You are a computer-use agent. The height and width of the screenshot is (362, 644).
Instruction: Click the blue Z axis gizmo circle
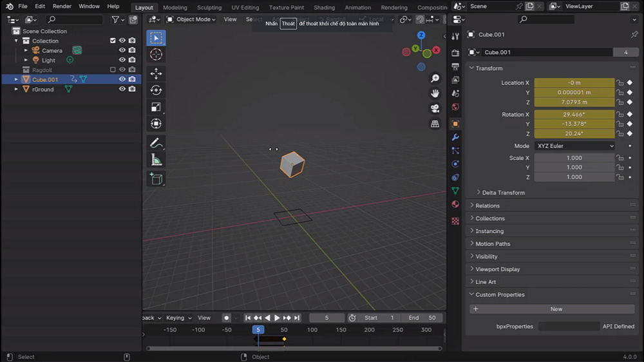point(421,35)
